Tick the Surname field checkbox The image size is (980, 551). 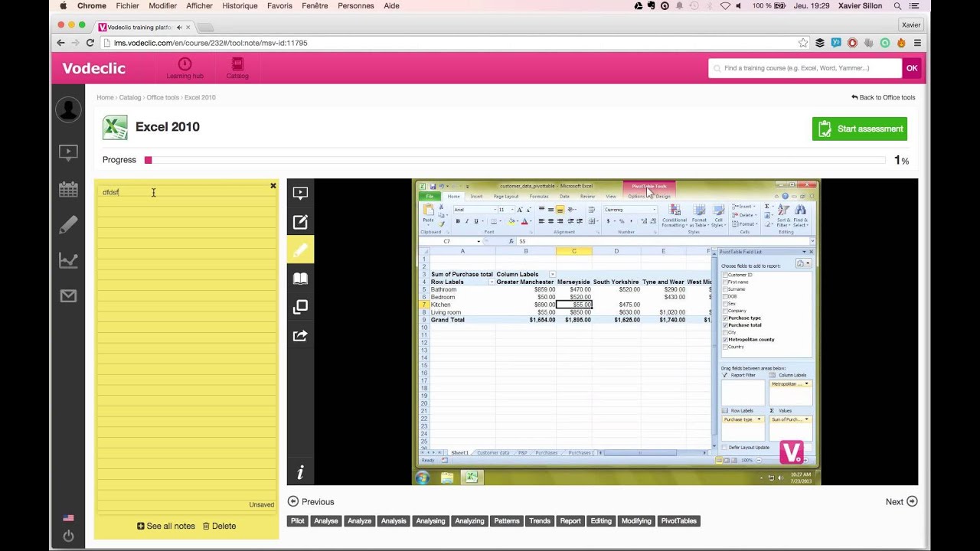725,289
